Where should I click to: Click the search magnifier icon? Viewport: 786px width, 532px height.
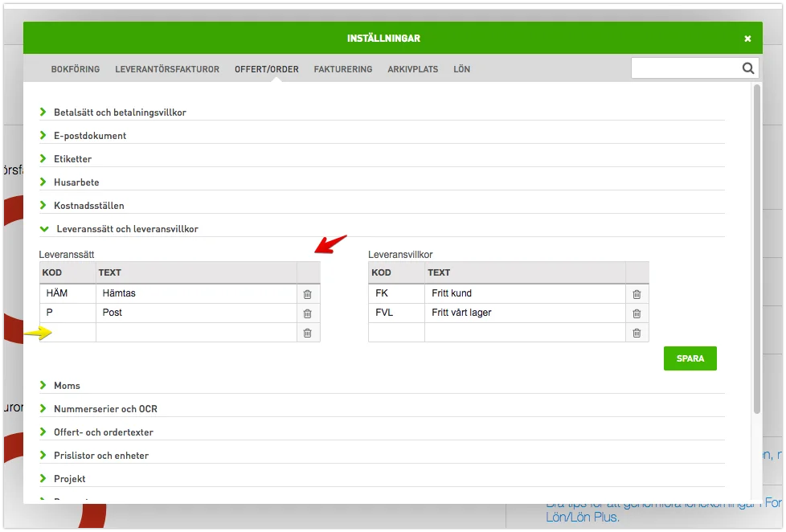(x=747, y=68)
